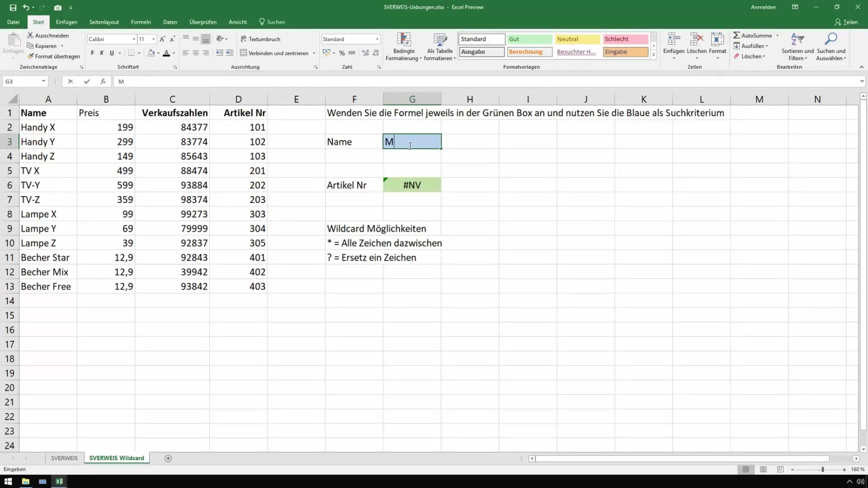
Task: Add a decimal place icon
Action: click(366, 53)
